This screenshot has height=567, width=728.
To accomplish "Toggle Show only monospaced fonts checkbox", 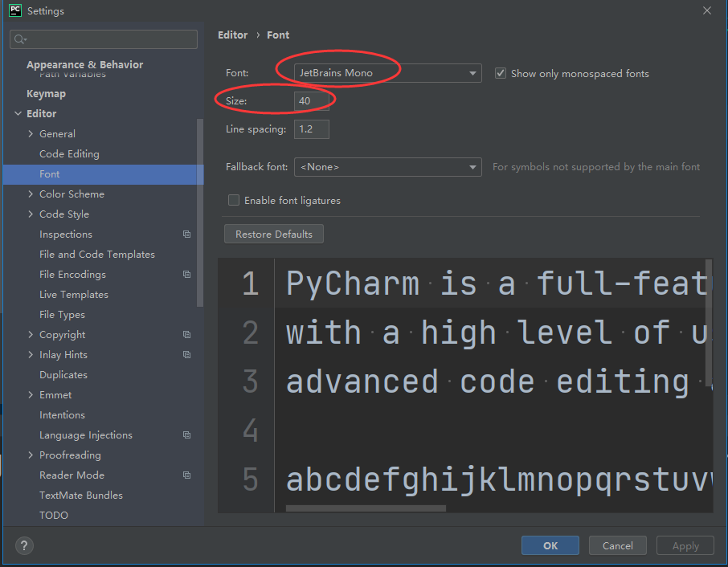I will pyautogui.click(x=500, y=73).
